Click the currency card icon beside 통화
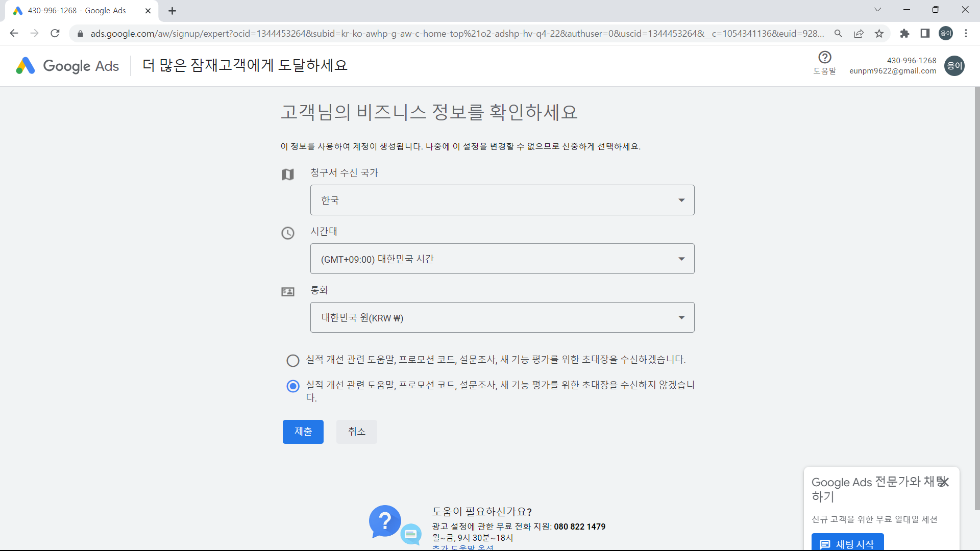 288,292
